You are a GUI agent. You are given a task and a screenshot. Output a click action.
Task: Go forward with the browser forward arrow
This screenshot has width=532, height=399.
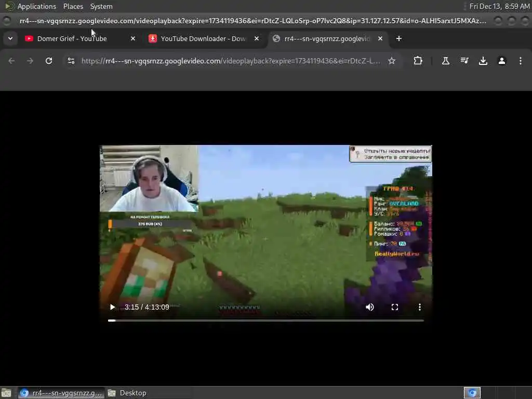click(30, 61)
